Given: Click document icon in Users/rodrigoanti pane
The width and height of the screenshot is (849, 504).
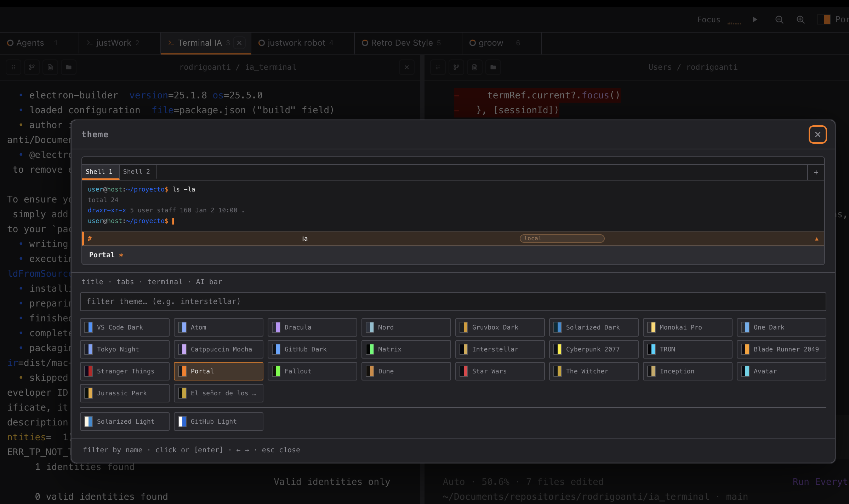Looking at the screenshot, I should pos(475,67).
